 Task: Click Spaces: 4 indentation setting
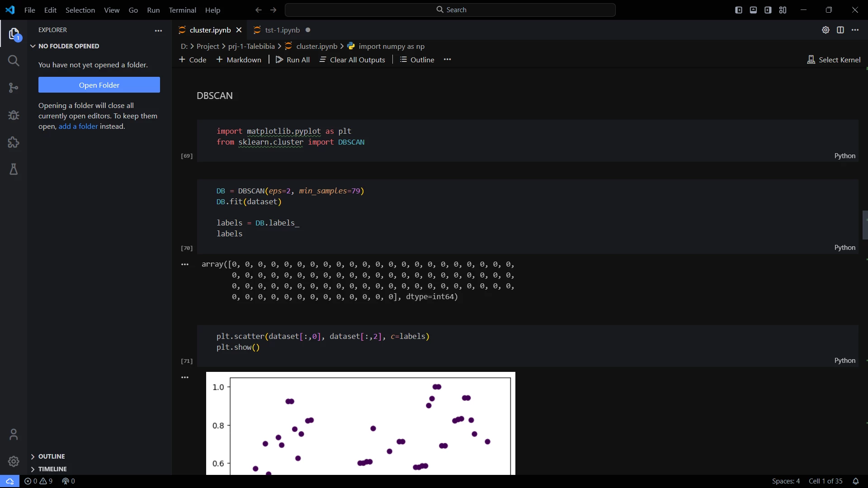(786, 481)
